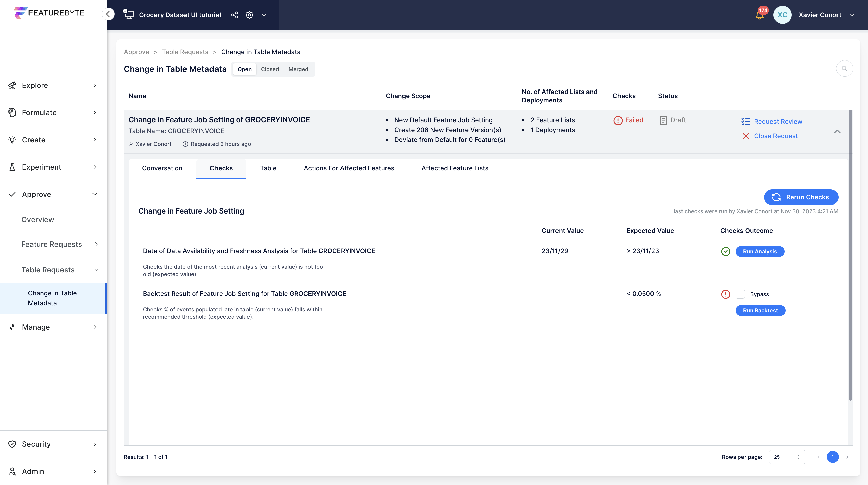The image size is (868, 485).
Task: Tick the Bypass checkbox
Action: pos(740,294)
